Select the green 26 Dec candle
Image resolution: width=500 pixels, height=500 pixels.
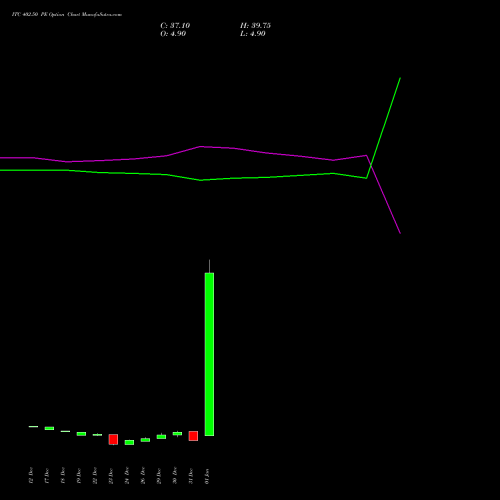pos(145,440)
